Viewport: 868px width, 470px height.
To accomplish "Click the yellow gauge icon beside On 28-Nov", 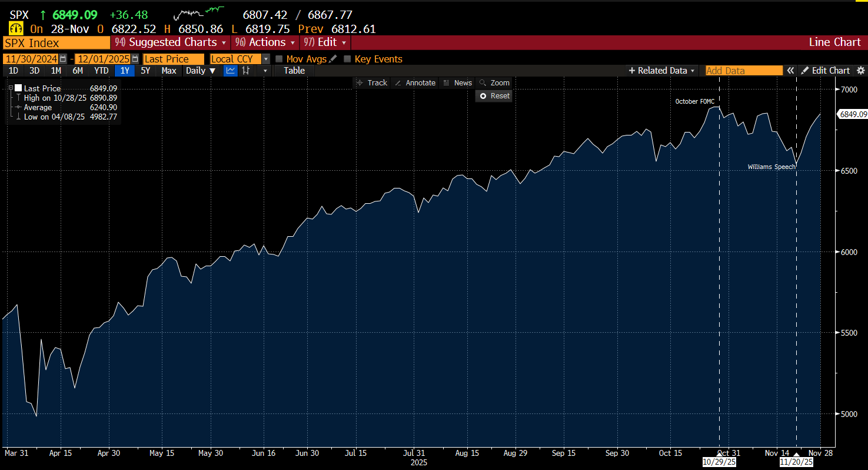I will 16,29.
